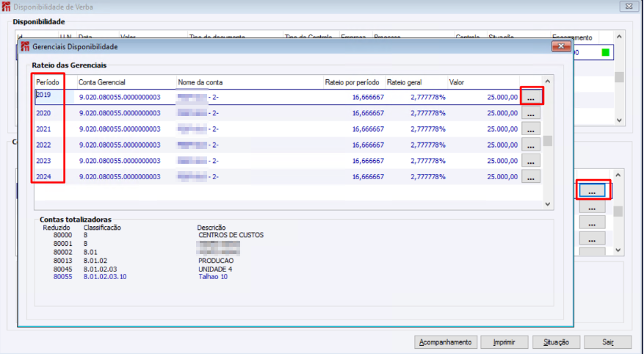Viewport: 644px width, 354px height.
Task: Click the second ellipsis button in background window
Action: pos(592,207)
